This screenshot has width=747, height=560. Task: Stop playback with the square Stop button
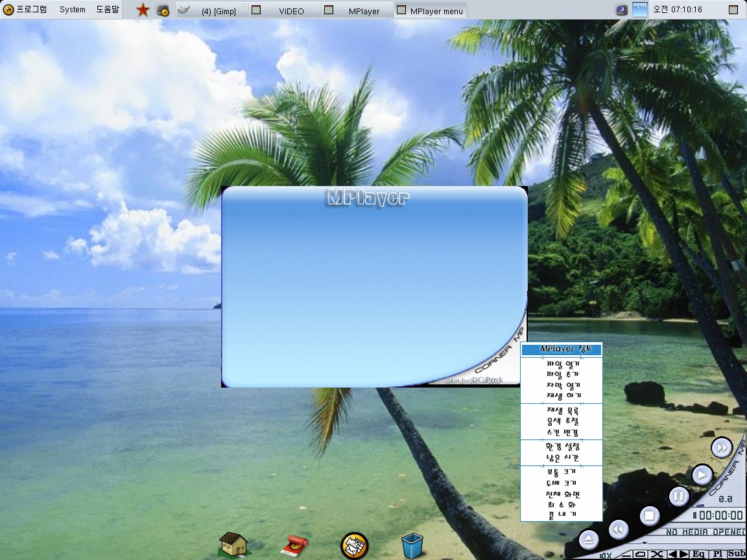(650, 516)
